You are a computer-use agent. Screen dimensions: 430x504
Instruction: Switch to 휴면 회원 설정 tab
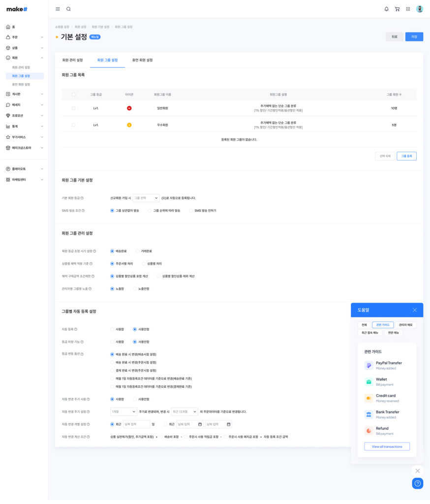(142, 60)
